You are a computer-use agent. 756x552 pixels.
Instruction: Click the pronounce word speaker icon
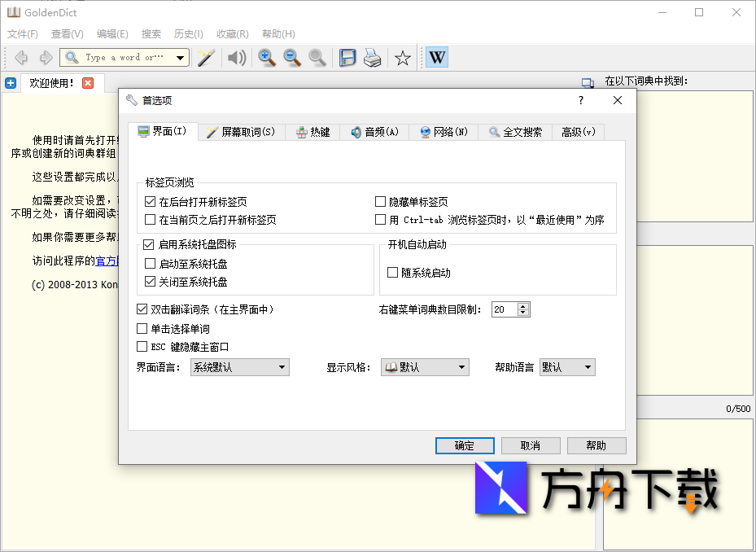point(235,57)
